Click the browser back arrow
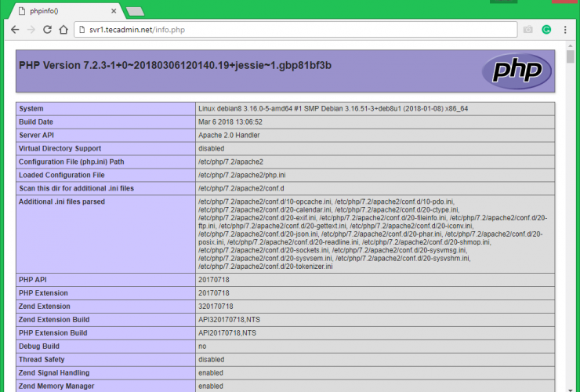 (x=15, y=30)
